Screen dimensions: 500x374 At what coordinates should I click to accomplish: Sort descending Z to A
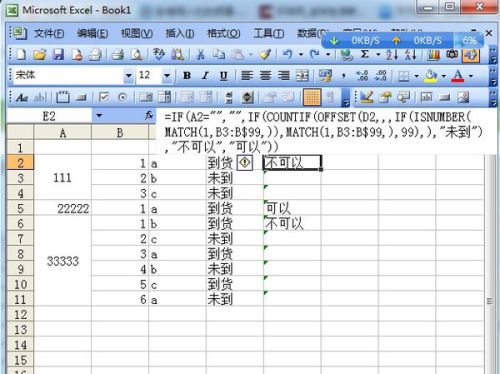tap(410, 54)
